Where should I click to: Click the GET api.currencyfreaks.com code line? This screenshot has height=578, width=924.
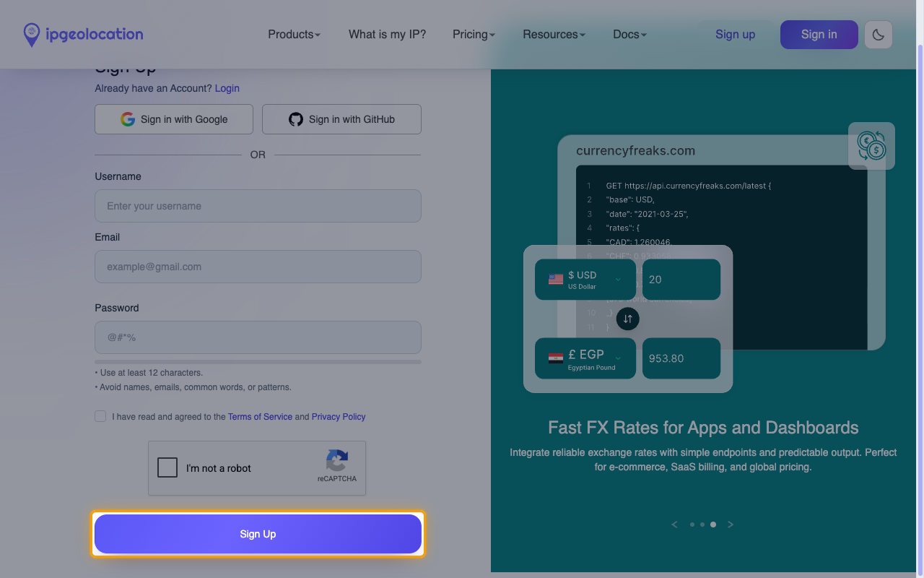click(x=689, y=186)
